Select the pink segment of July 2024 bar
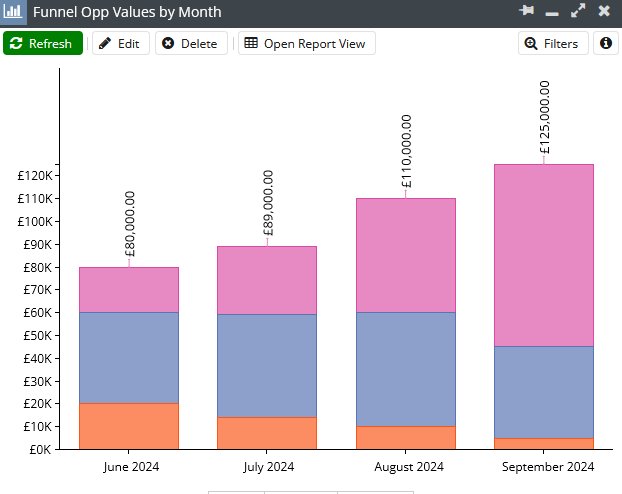This screenshot has width=622, height=494. 267,281
